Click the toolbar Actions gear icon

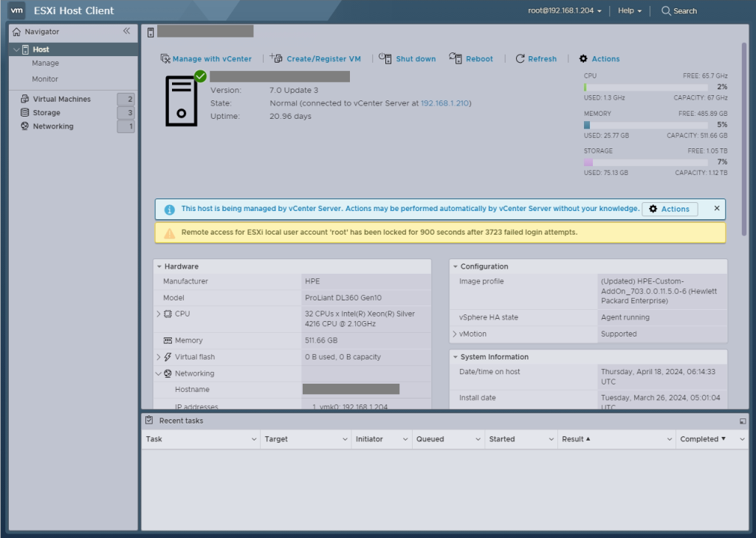(583, 58)
